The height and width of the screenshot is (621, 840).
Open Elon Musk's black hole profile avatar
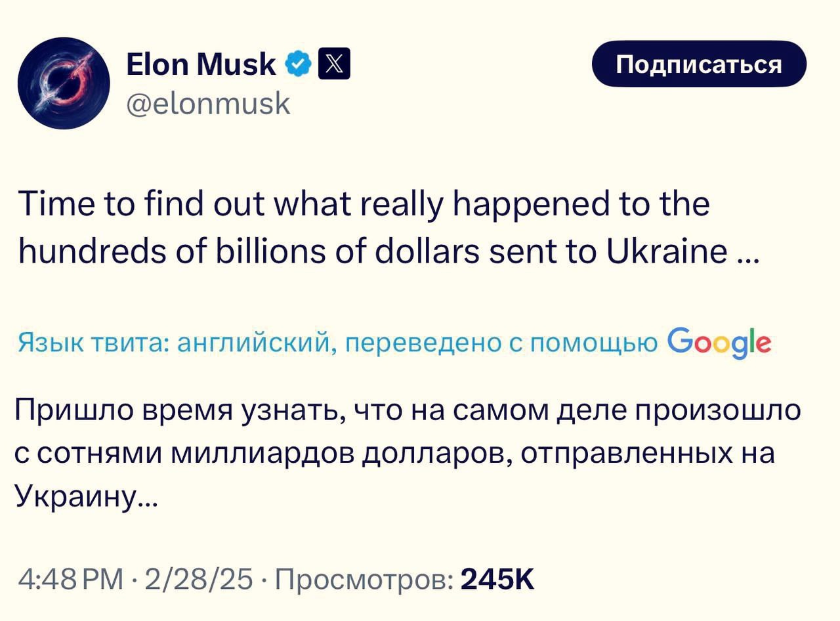(64, 83)
